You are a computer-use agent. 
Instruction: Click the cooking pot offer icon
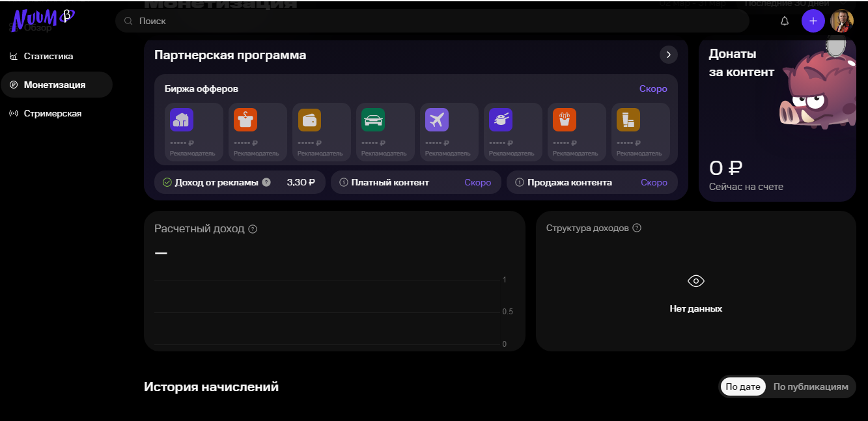click(x=501, y=119)
